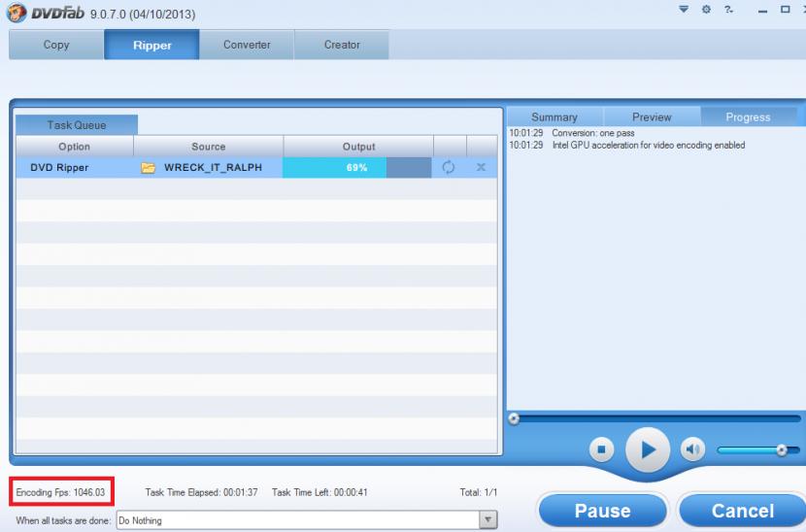Image resolution: width=806 pixels, height=532 pixels.
Task: Click the 'When all tasks are done' label
Action: (x=63, y=520)
